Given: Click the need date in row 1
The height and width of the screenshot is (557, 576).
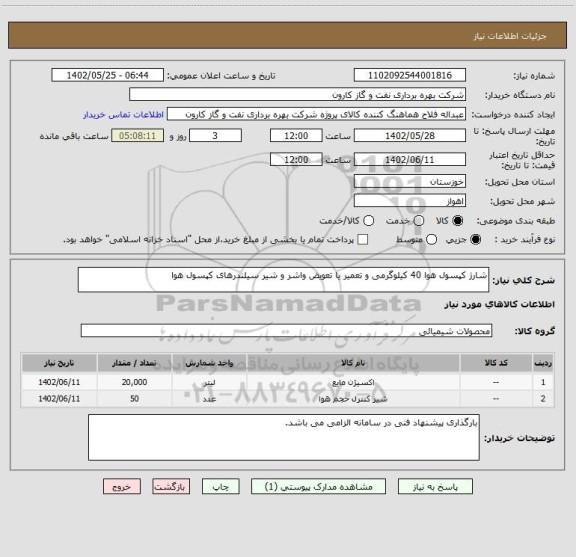Looking at the screenshot, I should [x=59, y=382].
